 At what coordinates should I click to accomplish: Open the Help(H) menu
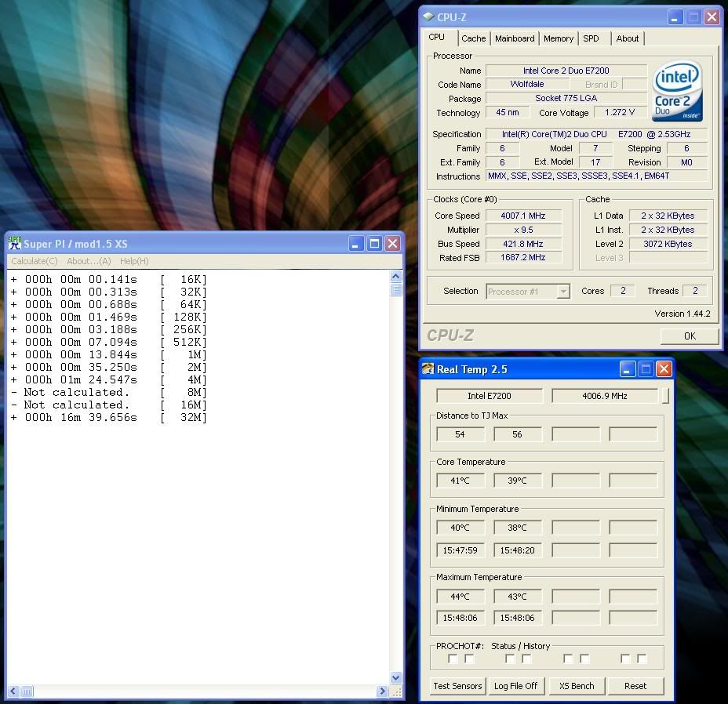click(134, 261)
